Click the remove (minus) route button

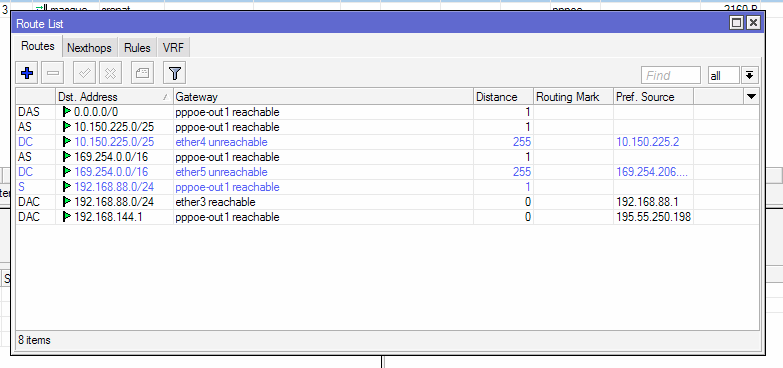[52, 74]
